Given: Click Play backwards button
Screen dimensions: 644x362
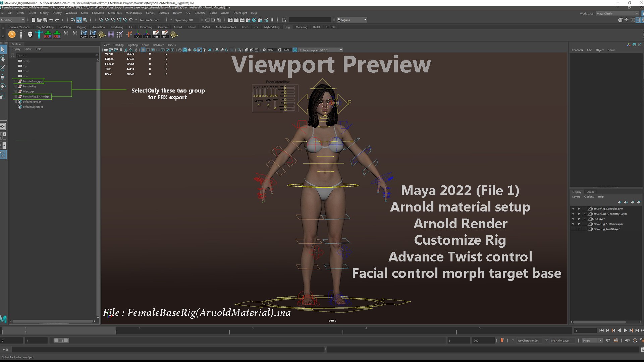Looking at the screenshot, I should coord(619,330).
